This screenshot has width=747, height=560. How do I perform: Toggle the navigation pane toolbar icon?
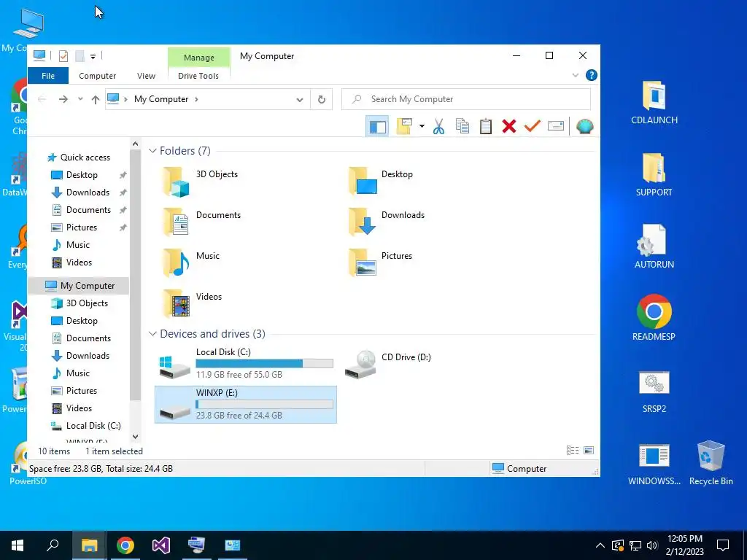pyautogui.click(x=377, y=127)
